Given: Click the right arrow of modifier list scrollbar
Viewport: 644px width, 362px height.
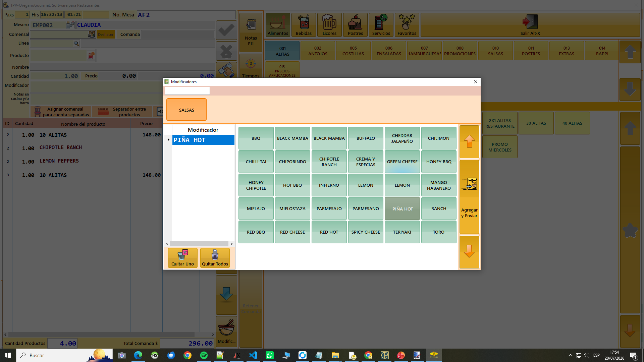Looking at the screenshot, I should coord(231,244).
